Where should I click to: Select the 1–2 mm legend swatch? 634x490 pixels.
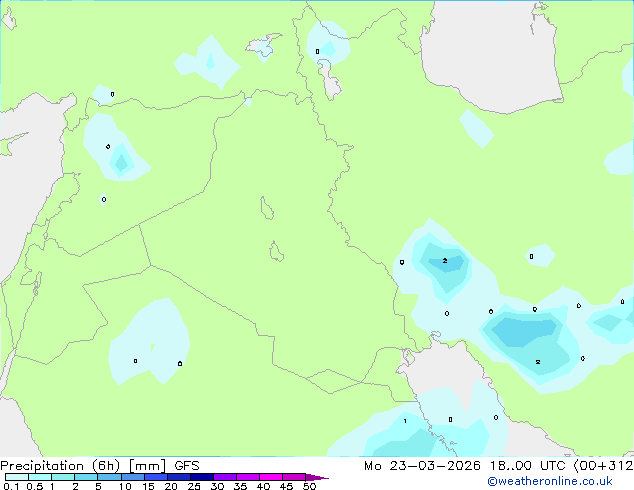pyautogui.click(x=63, y=477)
